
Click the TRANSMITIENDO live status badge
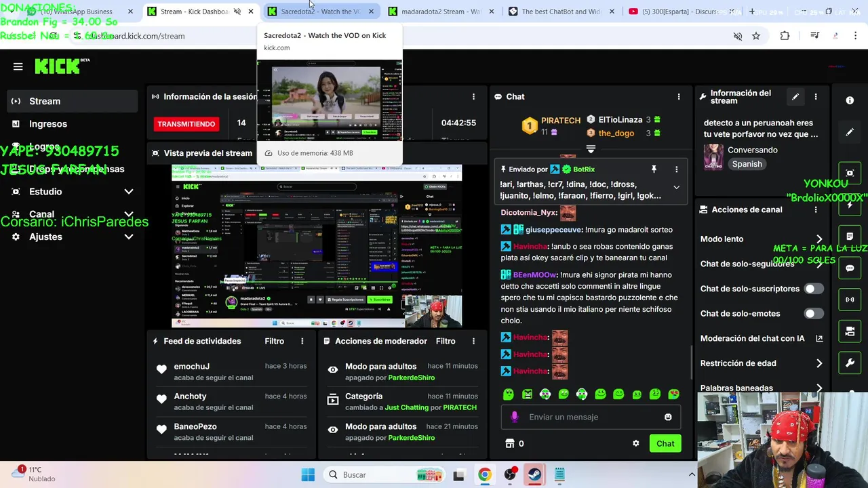(x=186, y=124)
